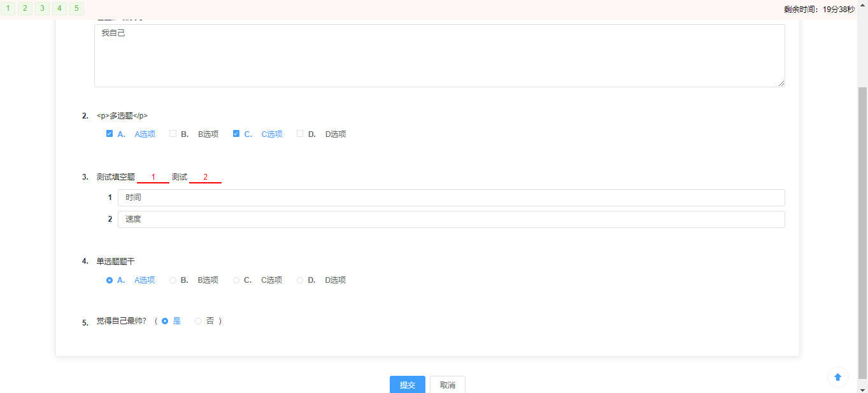Jump to question 3 in navigator
The height and width of the screenshot is (393, 868).
tap(42, 8)
